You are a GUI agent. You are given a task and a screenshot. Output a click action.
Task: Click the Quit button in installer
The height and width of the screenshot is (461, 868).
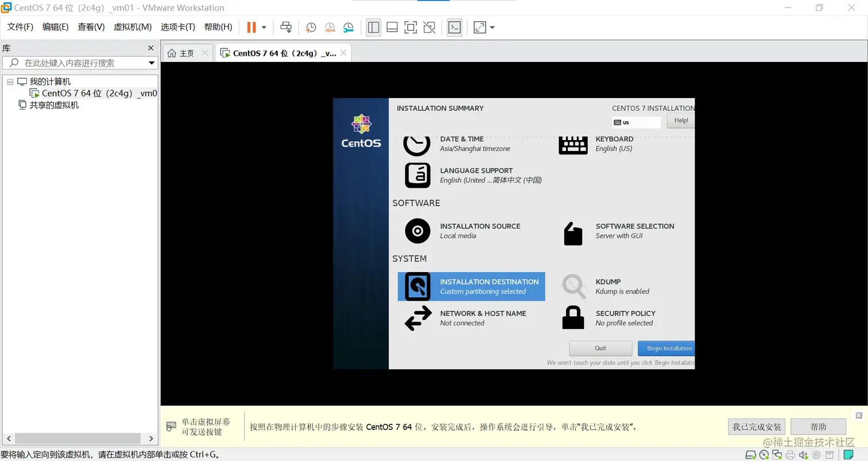(x=600, y=348)
